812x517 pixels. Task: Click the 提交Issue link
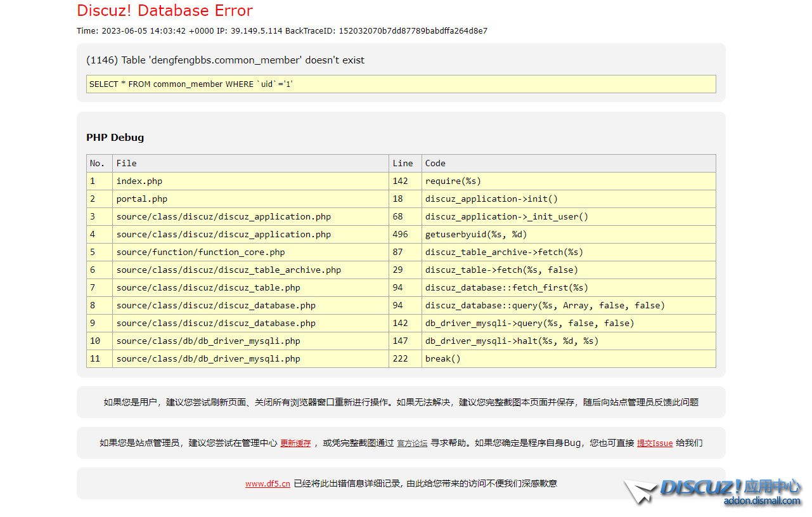(x=655, y=443)
